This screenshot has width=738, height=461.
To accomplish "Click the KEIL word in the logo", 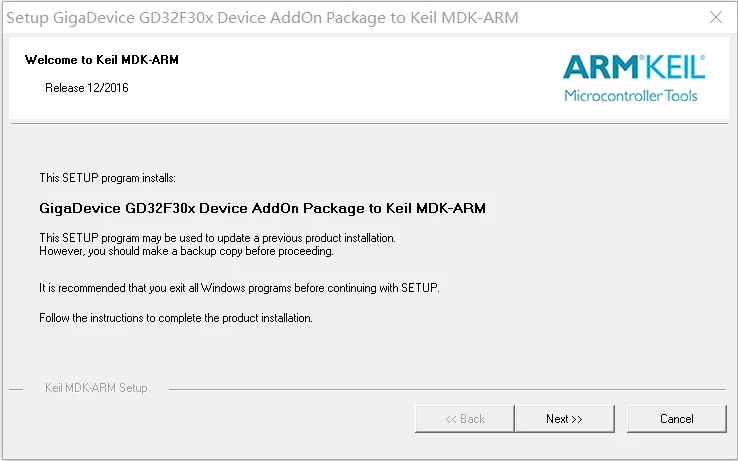I will tap(673, 67).
